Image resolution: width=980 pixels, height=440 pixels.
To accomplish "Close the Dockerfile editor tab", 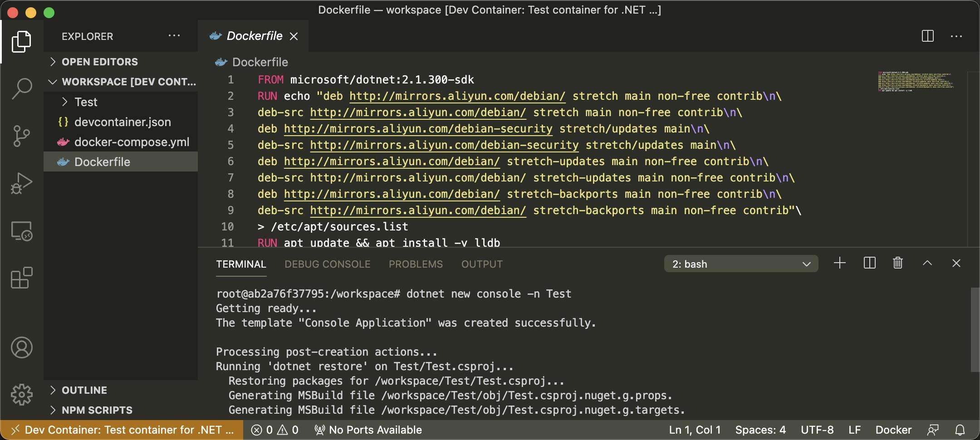I will click(294, 36).
